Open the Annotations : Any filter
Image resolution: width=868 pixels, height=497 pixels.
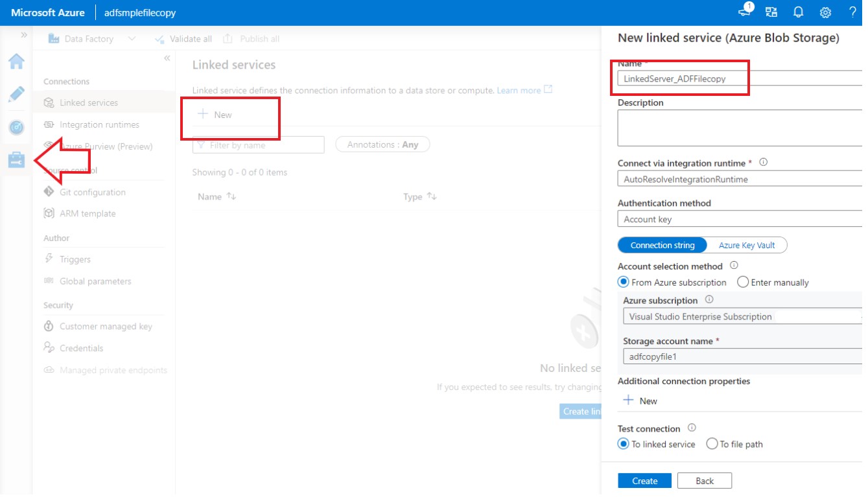382,145
